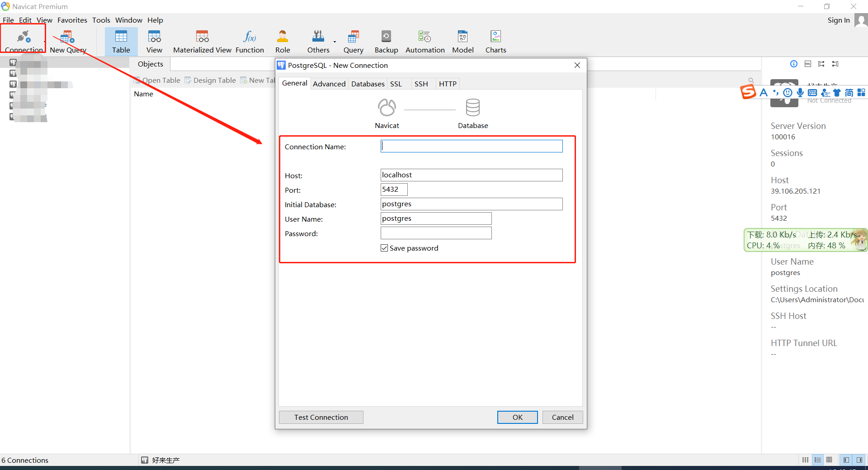The width and height of the screenshot is (868, 470).
Task: Open the Sogou emoji smiley icon
Action: 788,93
